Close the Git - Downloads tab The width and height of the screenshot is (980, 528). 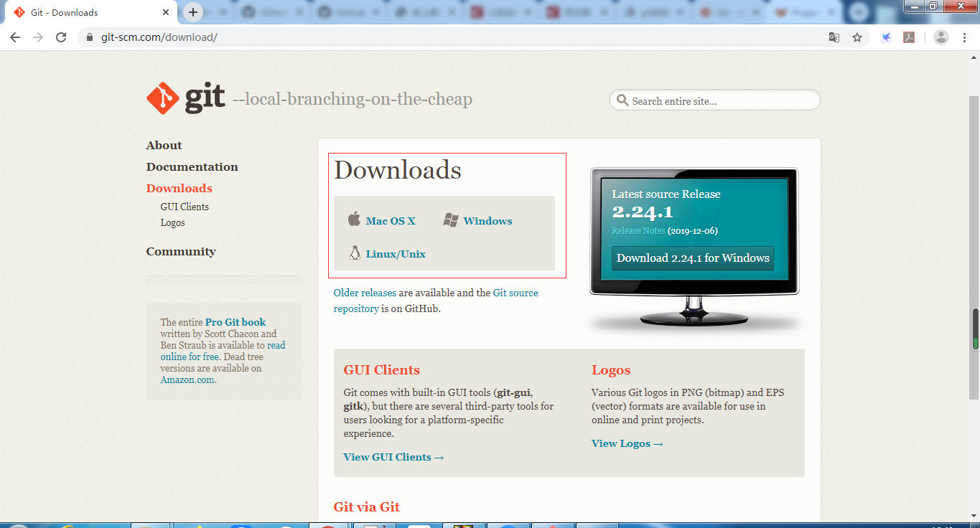pyautogui.click(x=166, y=12)
